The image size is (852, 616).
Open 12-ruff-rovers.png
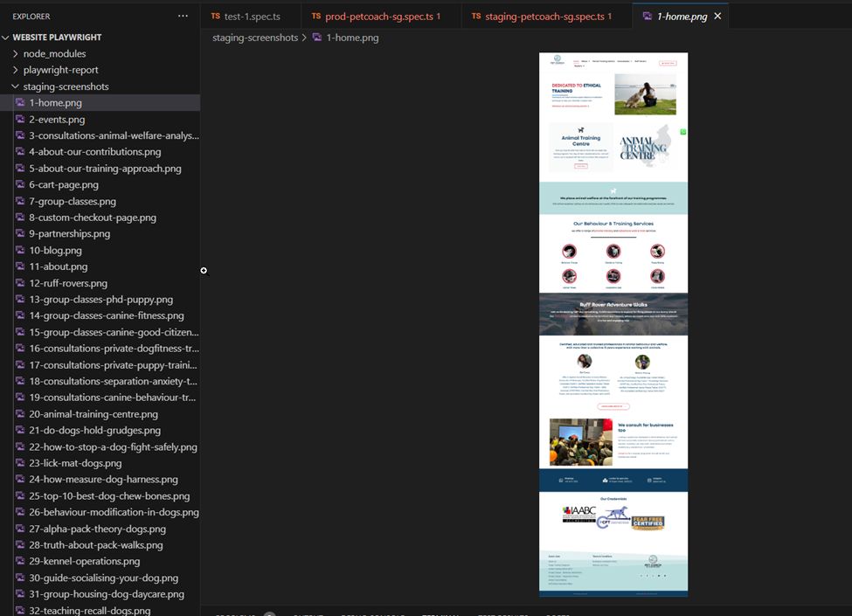tap(100, 283)
